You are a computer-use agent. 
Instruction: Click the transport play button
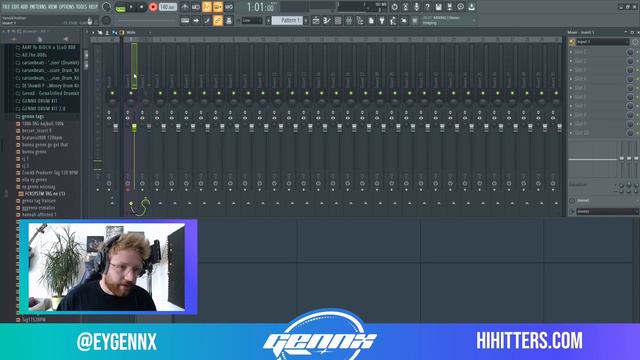tap(131, 7)
